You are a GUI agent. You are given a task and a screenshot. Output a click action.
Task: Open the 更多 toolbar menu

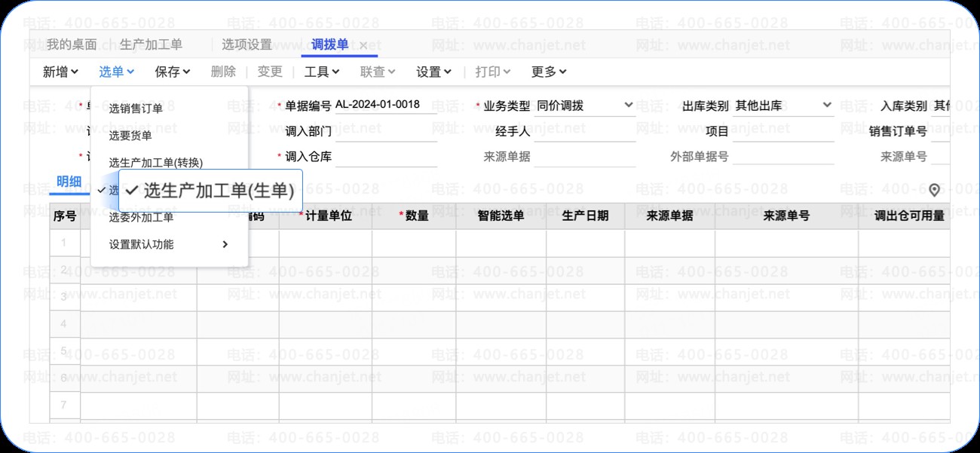tap(549, 72)
